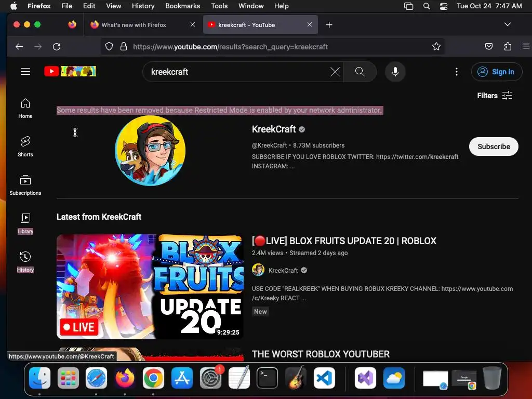This screenshot has height=399, width=532.
Task: Click the magnifier search button on YouTube
Action: coord(360,72)
